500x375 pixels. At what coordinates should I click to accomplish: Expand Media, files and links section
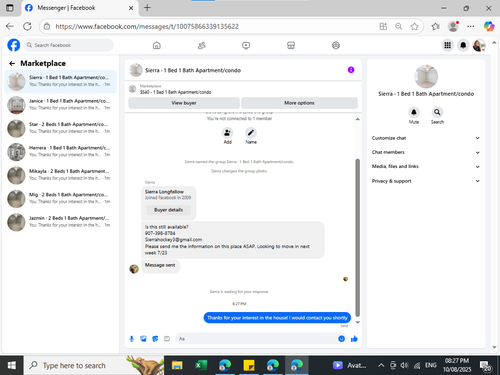point(426,166)
